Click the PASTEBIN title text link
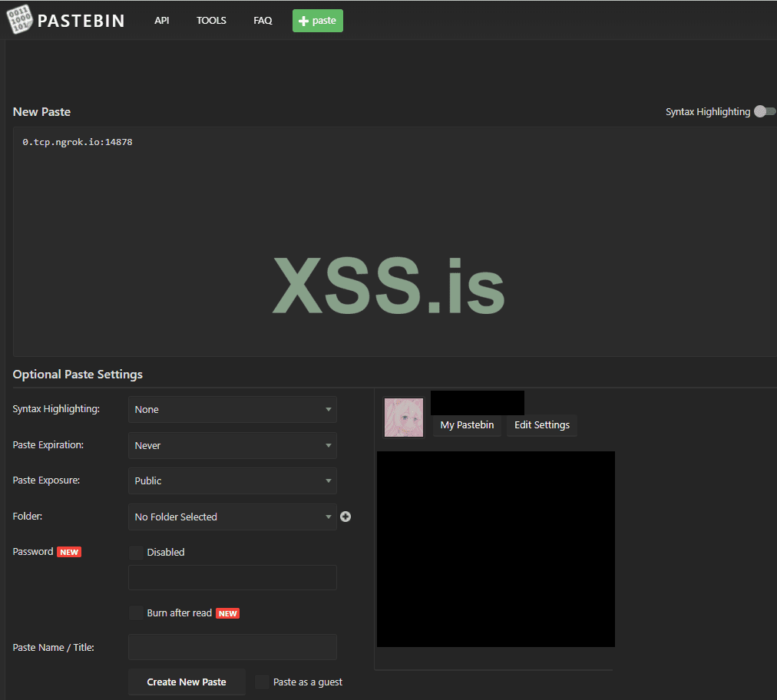Image resolution: width=777 pixels, height=700 pixels. pyautogui.click(x=81, y=21)
